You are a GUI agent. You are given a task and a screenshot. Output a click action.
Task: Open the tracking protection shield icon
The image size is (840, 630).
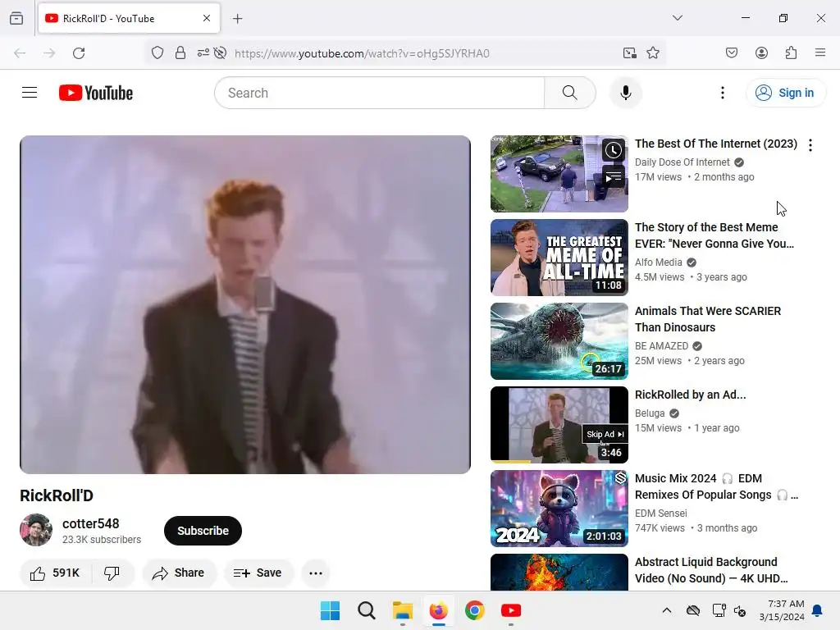pos(157,53)
